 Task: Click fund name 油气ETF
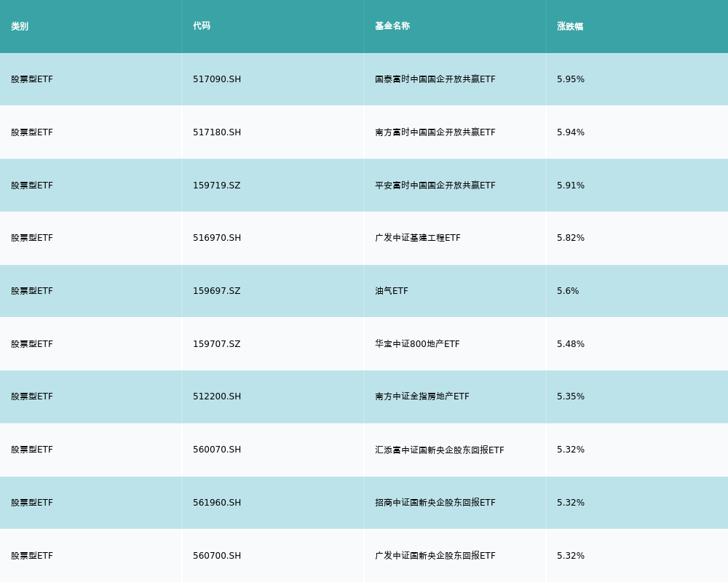coord(392,291)
